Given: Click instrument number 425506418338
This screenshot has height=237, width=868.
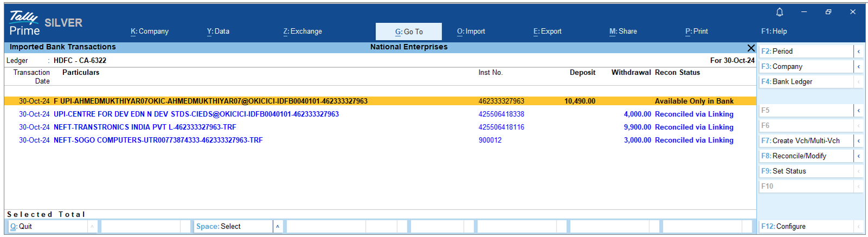Looking at the screenshot, I should tap(501, 114).
